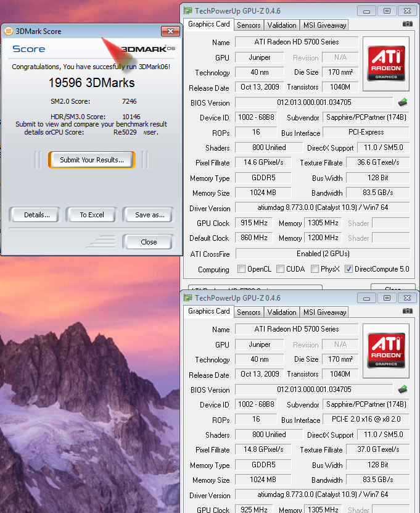Click the ATI CrossFire Enabled (2 GPUs) field
Viewport: 420px width, 513px height.
coord(323,254)
